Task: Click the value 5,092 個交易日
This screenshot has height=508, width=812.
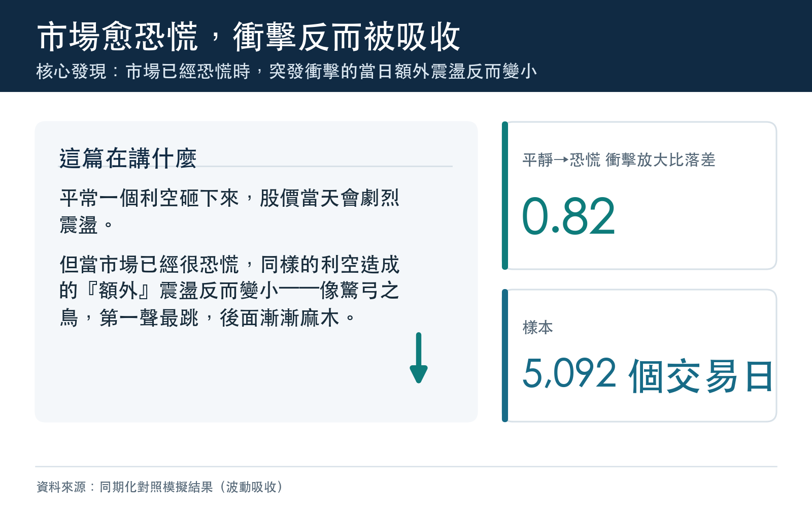Action: click(x=648, y=375)
